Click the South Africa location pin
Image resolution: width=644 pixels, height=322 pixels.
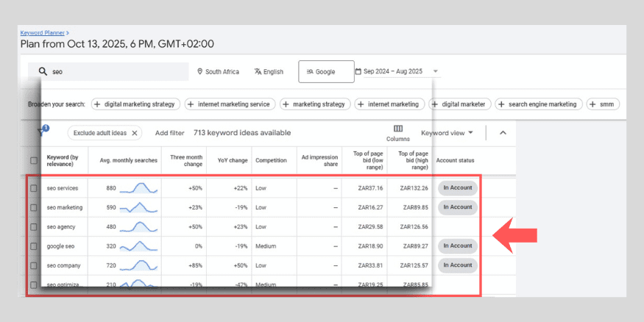click(x=200, y=72)
